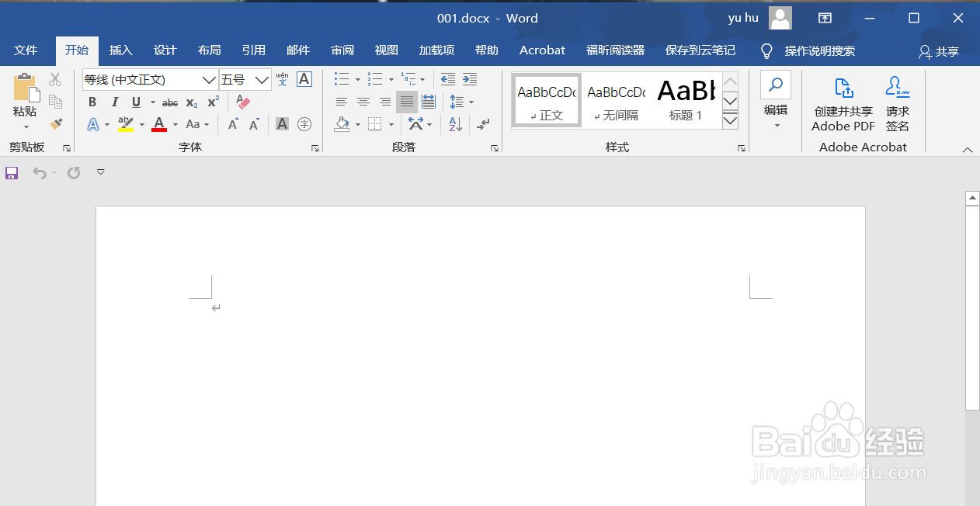Select the Strikethrough icon

169,102
